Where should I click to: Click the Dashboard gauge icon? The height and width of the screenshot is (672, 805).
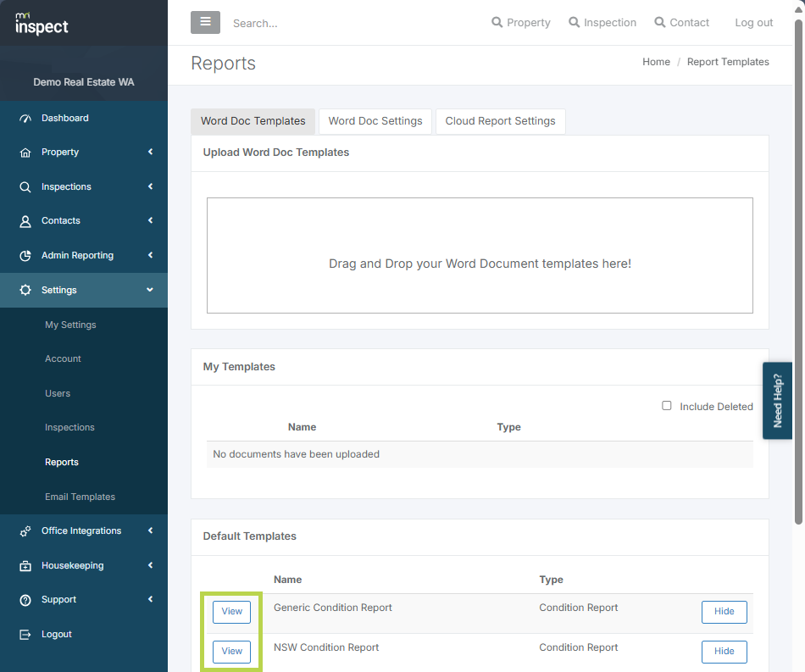click(25, 119)
